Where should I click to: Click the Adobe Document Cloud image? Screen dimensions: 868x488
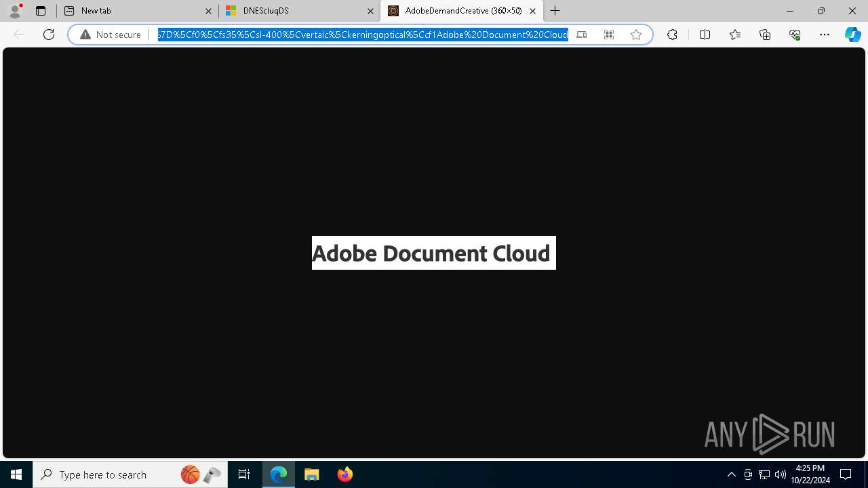click(434, 253)
